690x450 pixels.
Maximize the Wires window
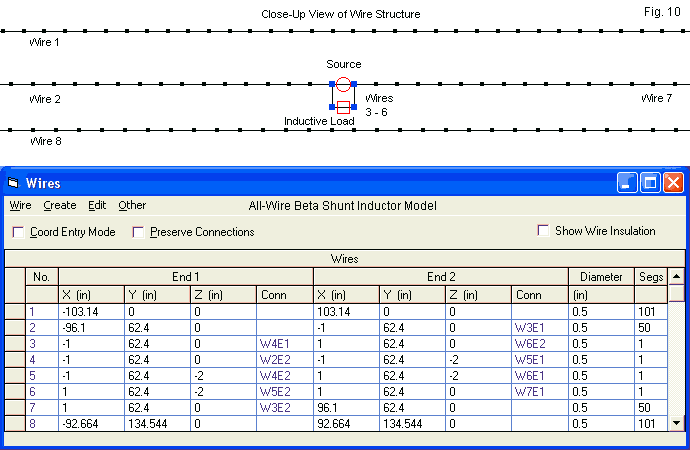coord(650,183)
